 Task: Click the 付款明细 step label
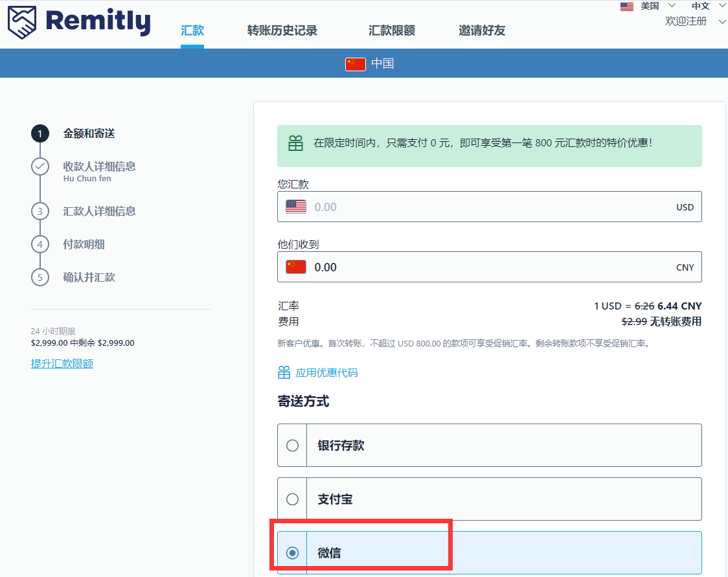coord(84,244)
